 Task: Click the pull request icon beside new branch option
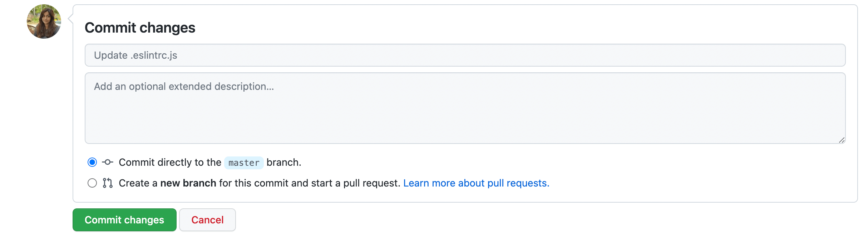click(108, 183)
